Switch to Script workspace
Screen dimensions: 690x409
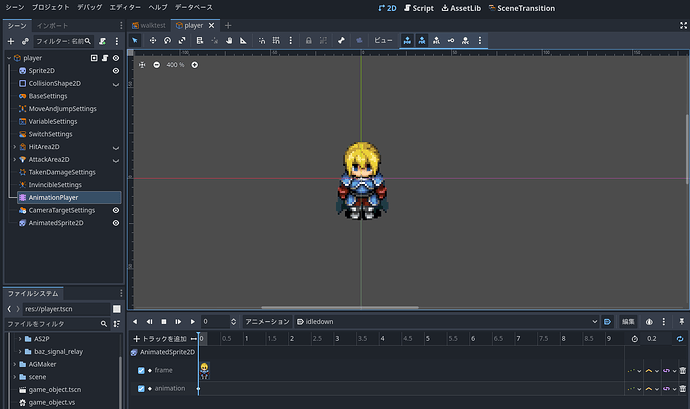419,8
